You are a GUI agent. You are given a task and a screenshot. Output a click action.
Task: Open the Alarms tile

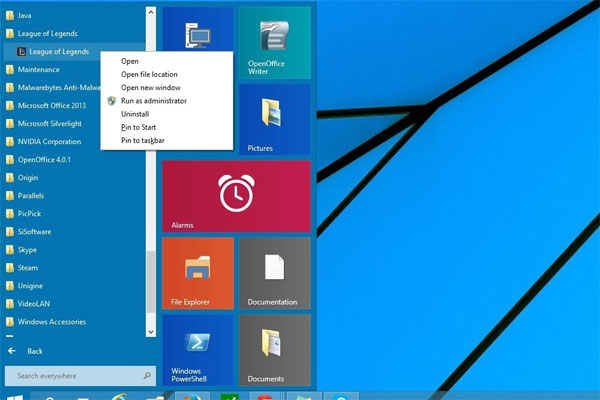pyautogui.click(x=236, y=194)
